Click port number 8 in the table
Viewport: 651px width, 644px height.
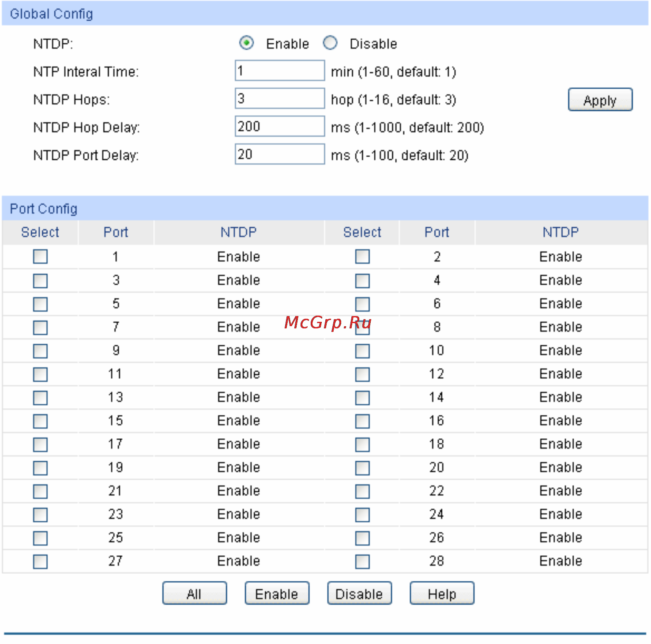coord(437,327)
